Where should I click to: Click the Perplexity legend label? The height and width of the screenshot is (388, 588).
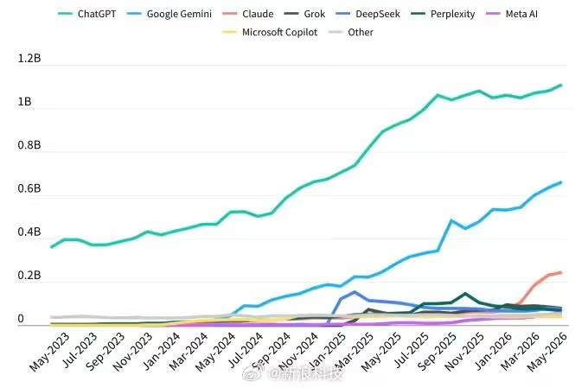(452, 14)
